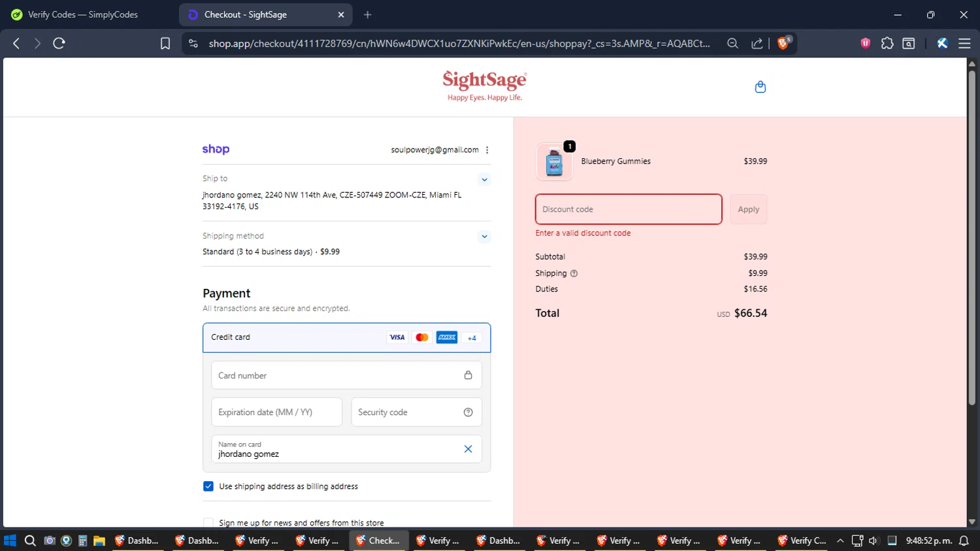Reload the checkout page
The width and height of the screenshot is (980, 551).
point(59,43)
